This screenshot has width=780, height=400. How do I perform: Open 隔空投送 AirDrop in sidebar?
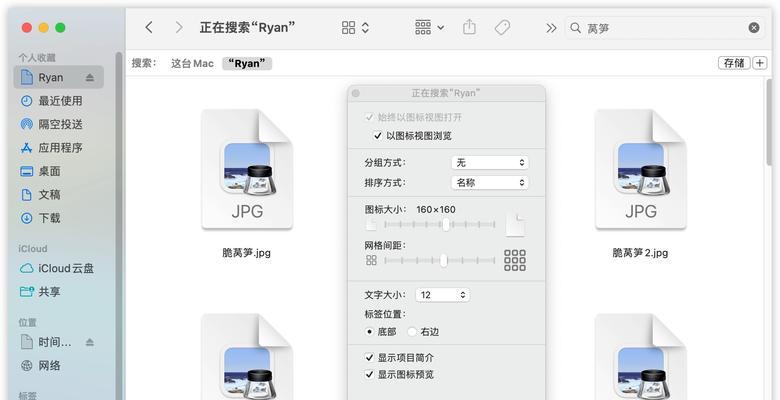59,124
